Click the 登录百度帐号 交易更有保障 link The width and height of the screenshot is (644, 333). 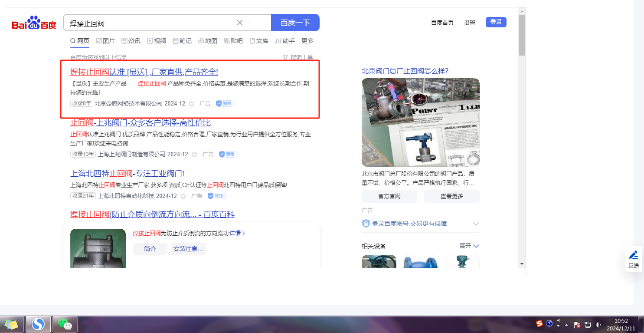[409, 224]
